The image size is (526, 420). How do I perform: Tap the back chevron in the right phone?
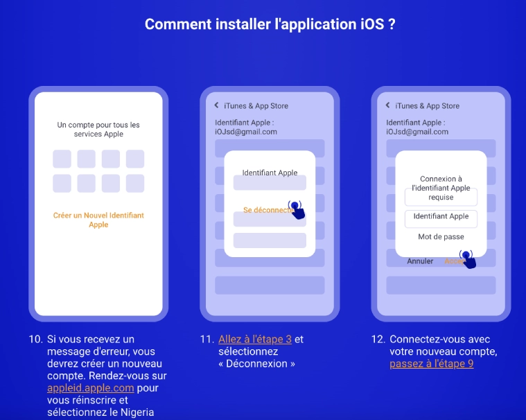coord(388,105)
